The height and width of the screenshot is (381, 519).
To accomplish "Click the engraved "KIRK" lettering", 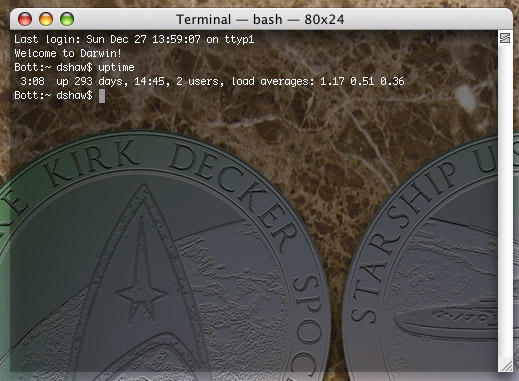I will point(92,161).
